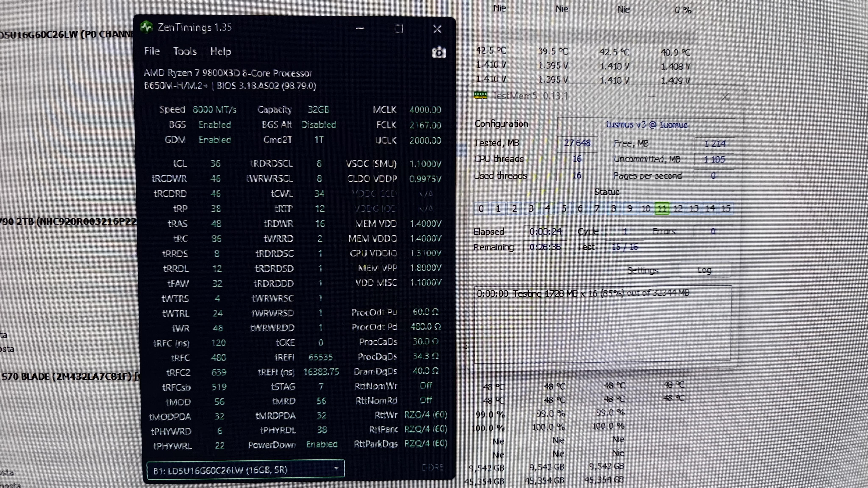Viewport: 868px width, 488px height.
Task: Click the ZenTimings screenshot camera icon
Action: 439,53
